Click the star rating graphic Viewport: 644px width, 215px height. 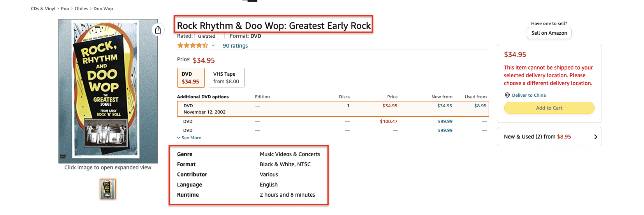[x=193, y=46]
